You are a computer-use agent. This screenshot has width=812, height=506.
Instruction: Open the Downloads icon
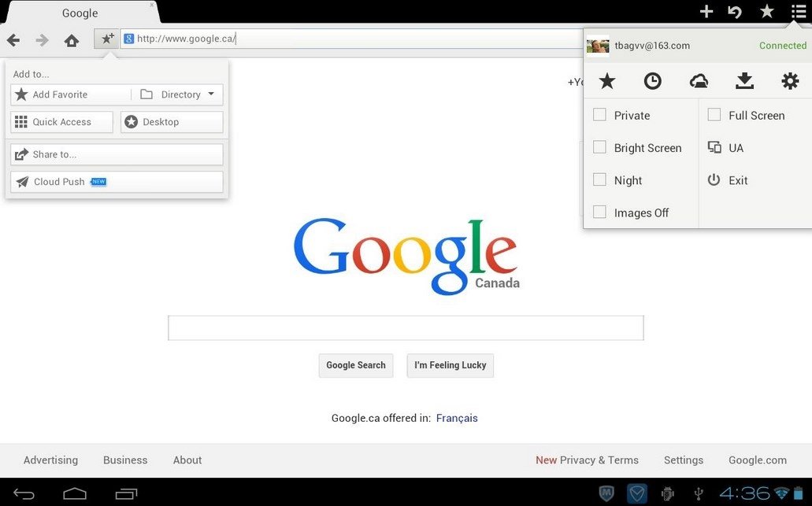(x=744, y=81)
